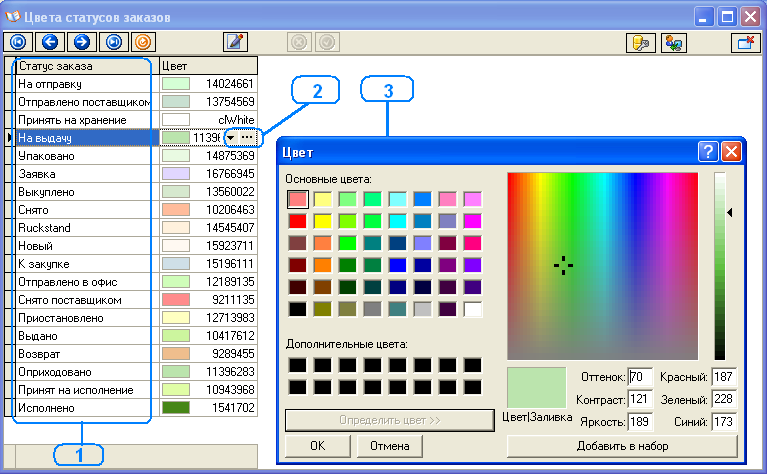
Task: Click the previous record arrow button
Action: [x=49, y=42]
